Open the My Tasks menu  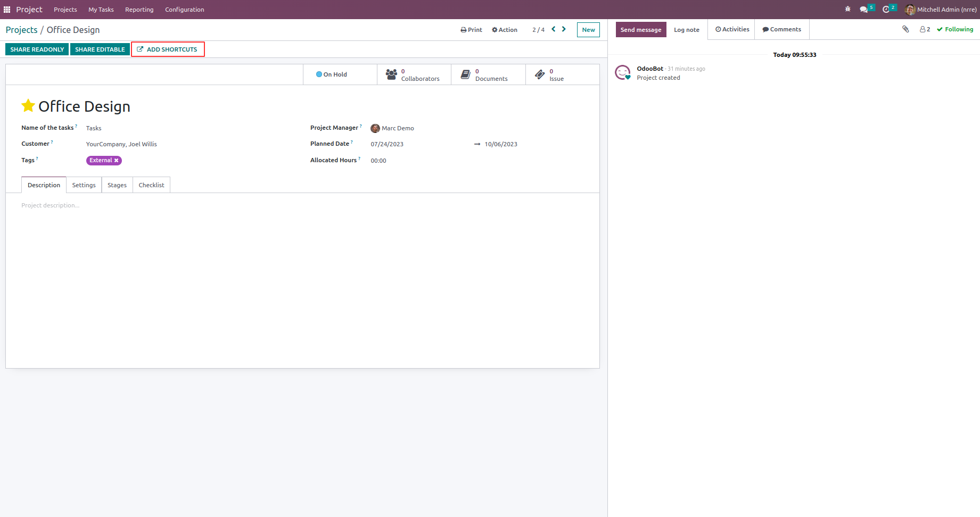click(x=101, y=10)
